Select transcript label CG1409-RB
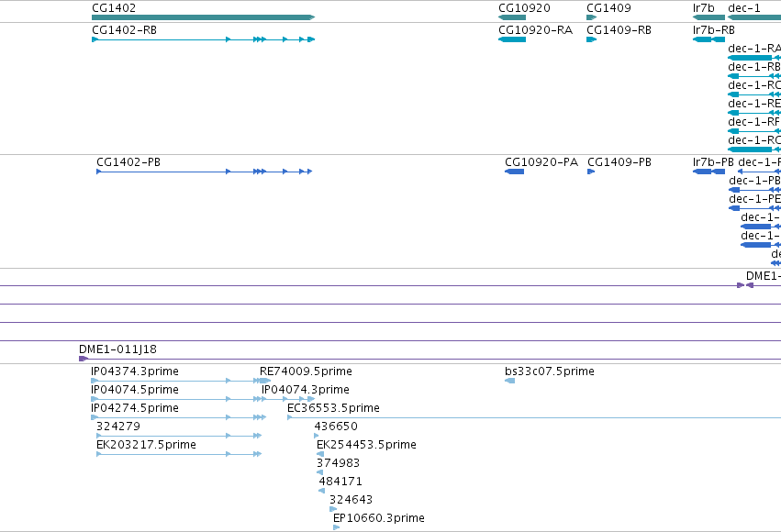The width and height of the screenshot is (781, 532). pyautogui.click(x=619, y=30)
